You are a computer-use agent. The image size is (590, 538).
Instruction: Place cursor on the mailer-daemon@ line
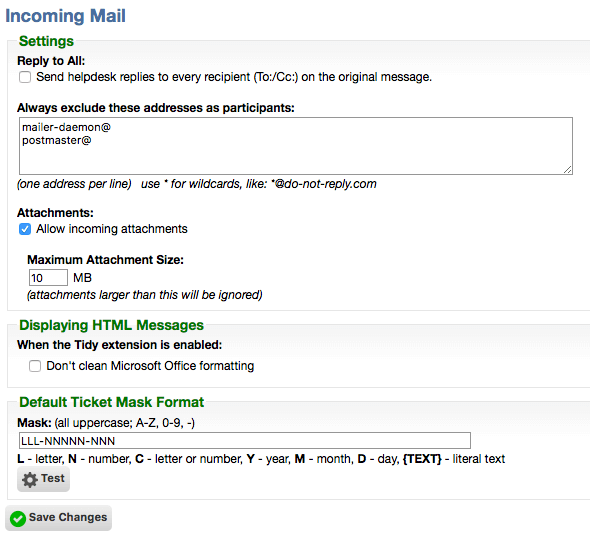point(66,127)
